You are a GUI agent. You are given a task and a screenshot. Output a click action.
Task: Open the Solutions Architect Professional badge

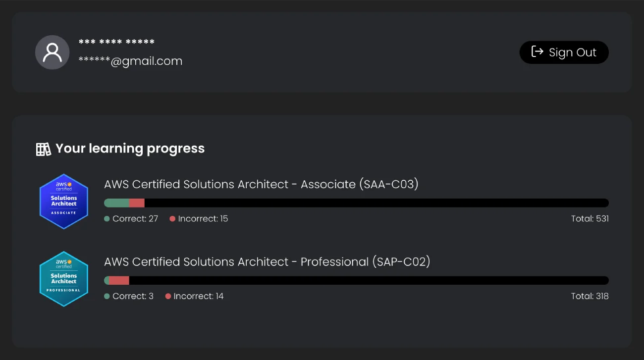[64, 279]
